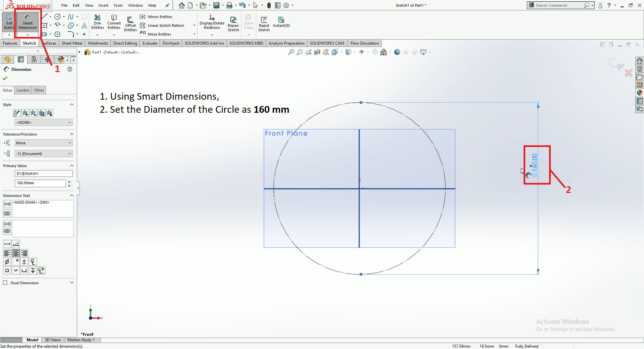Switch to the Features ribbon tab
The image size is (644, 349).
point(10,43)
